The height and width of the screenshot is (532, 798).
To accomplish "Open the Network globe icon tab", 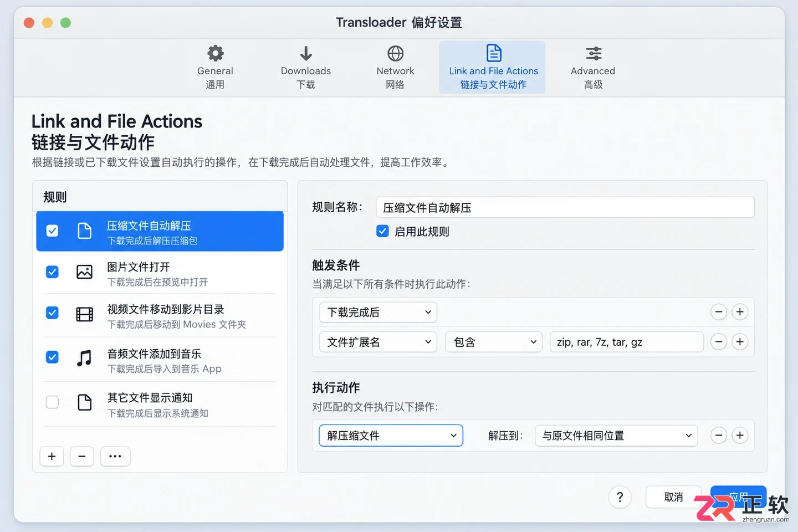I will [395, 53].
